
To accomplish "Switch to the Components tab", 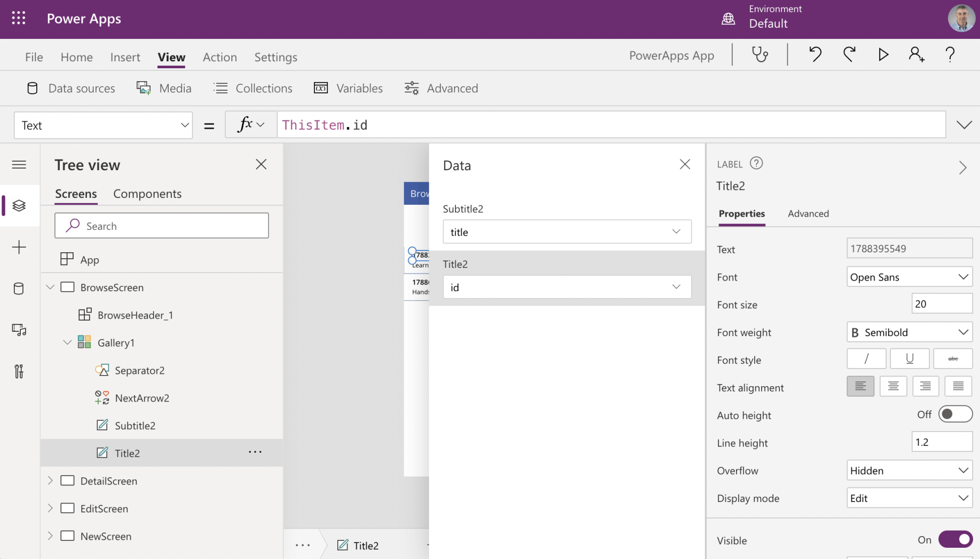I will [147, 194].
